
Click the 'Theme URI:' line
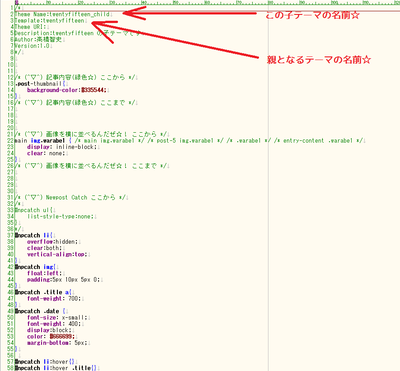tap(30, 27)
